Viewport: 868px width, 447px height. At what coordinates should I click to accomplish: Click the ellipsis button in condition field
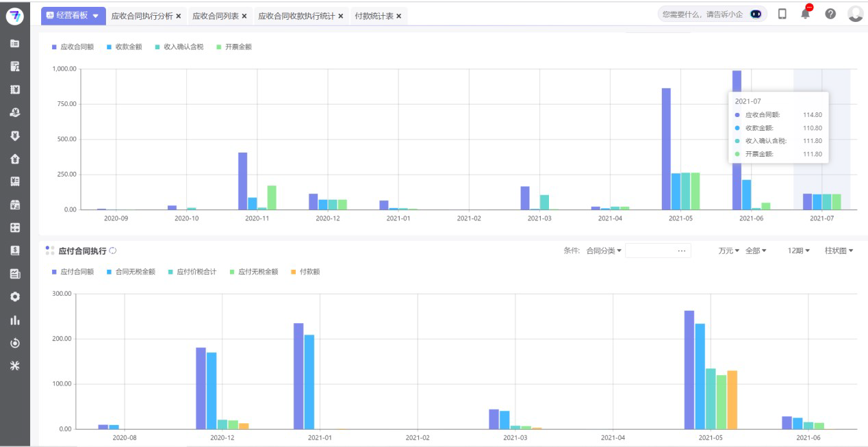681,251
